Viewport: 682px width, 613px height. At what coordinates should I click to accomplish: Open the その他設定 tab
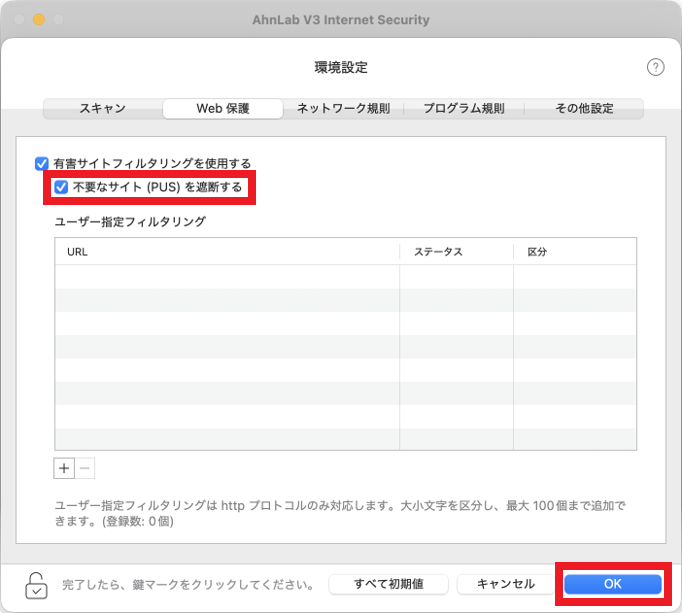[x=584, y=108]
